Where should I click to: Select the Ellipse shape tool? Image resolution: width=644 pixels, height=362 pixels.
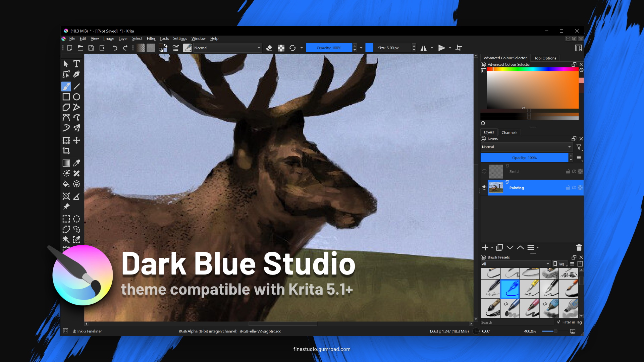(76, 97)
